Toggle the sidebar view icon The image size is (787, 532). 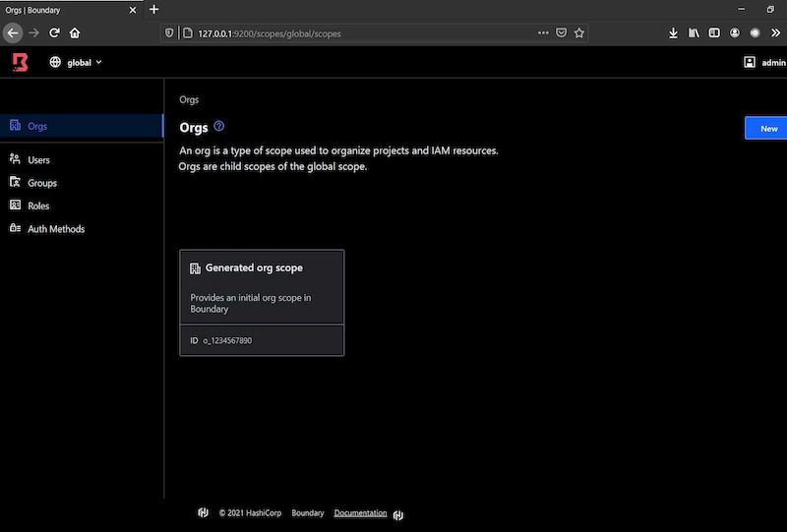tap(714, 33)
